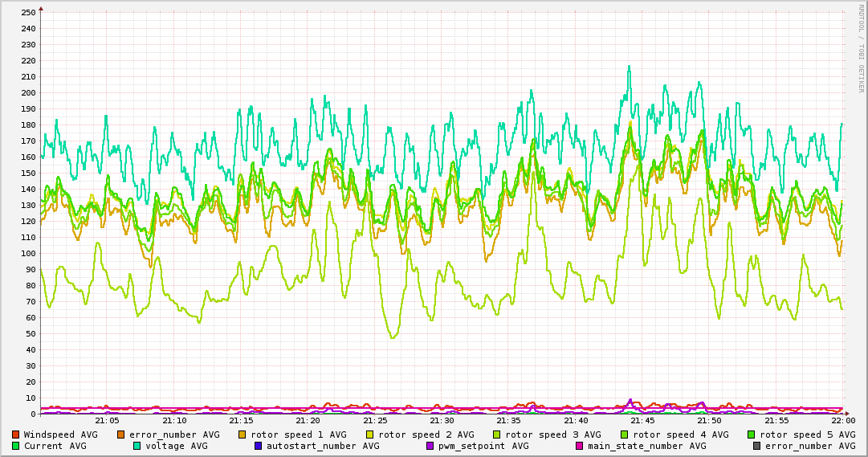Click the rotor speed 5 AVG color swatch
The width and height of the screenshot is (868, 457).
pyautogui.click(x=752, y=435)
